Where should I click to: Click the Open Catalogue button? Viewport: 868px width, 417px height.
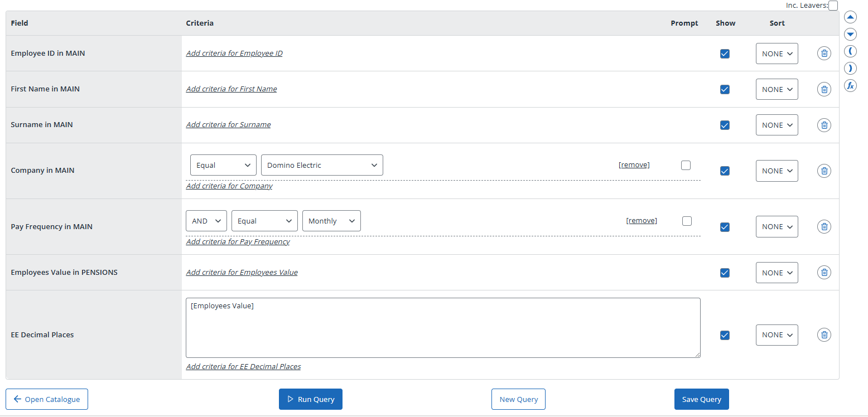coord(47,399)
